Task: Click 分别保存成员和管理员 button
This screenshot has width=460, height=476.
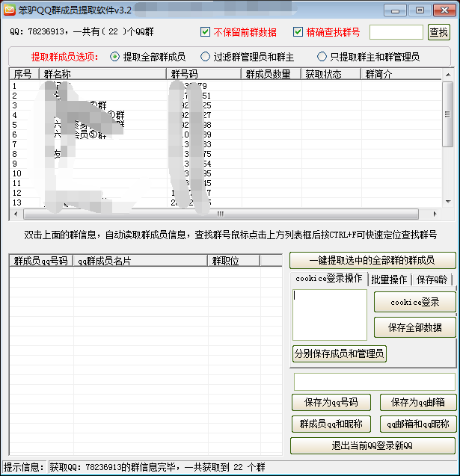Action: point(340,353)
